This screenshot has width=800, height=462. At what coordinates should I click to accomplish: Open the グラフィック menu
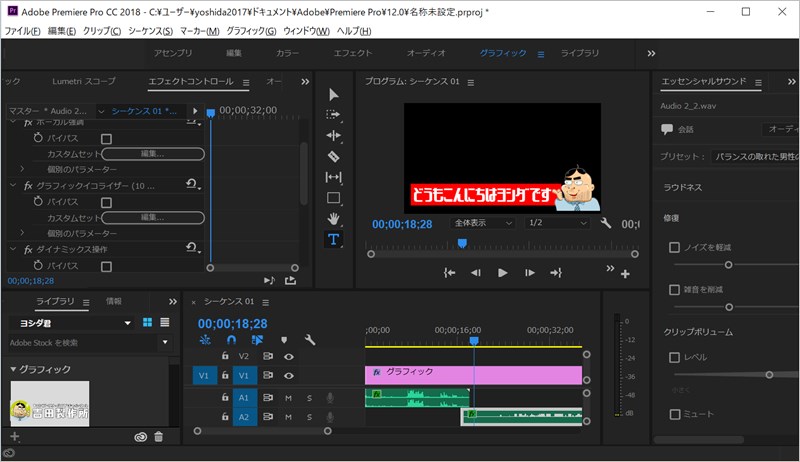(x=251, y=31)
